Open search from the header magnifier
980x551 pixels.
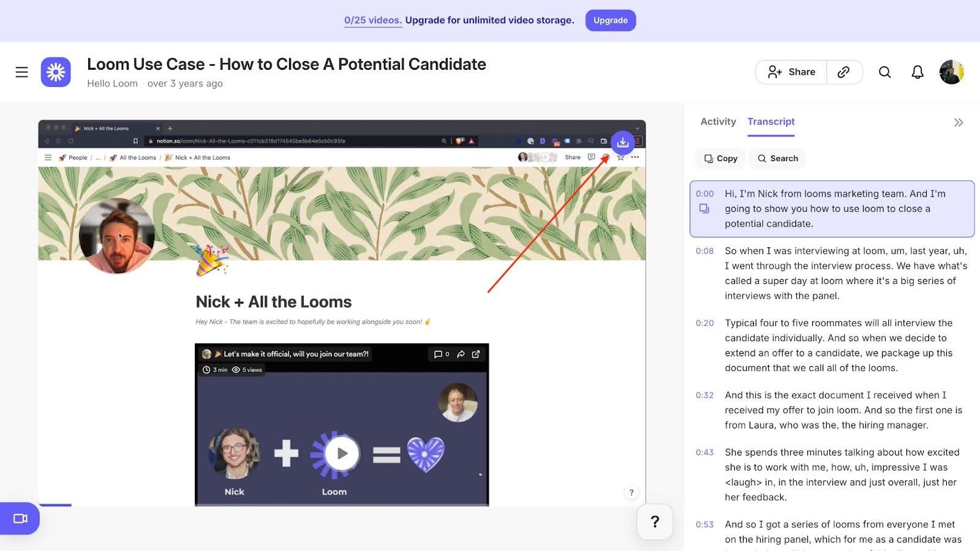click(884, 72)
